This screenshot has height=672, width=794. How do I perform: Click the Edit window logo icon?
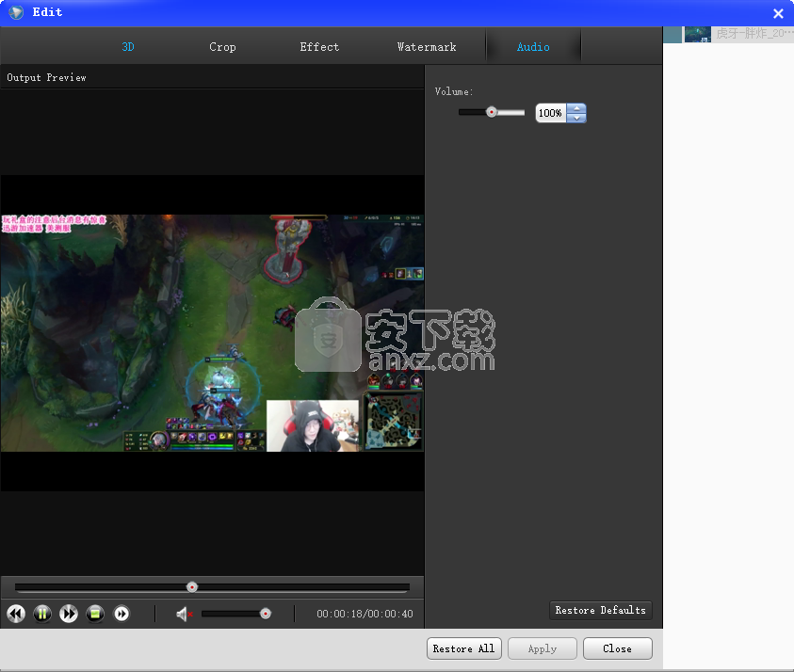(15, 12)
